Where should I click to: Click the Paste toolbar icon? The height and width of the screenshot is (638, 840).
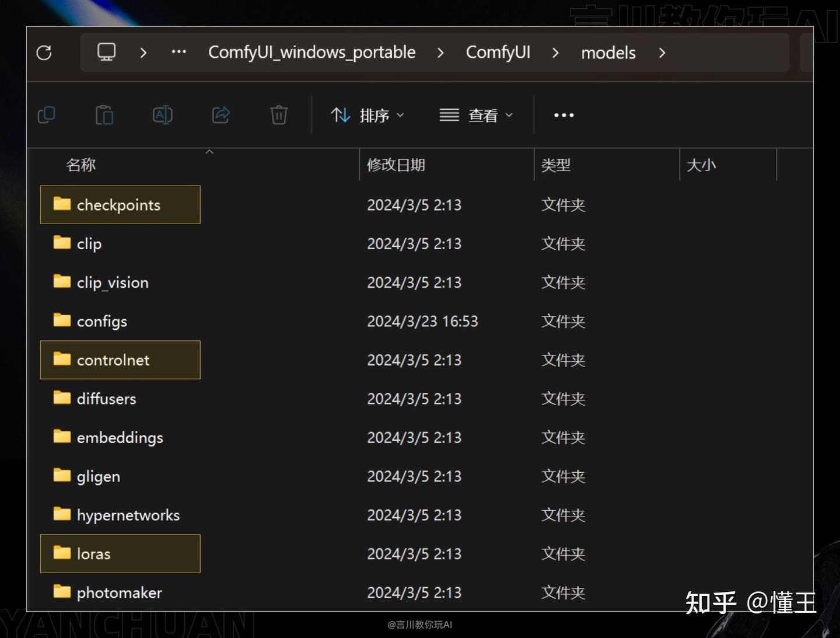(x=104, y=115)
